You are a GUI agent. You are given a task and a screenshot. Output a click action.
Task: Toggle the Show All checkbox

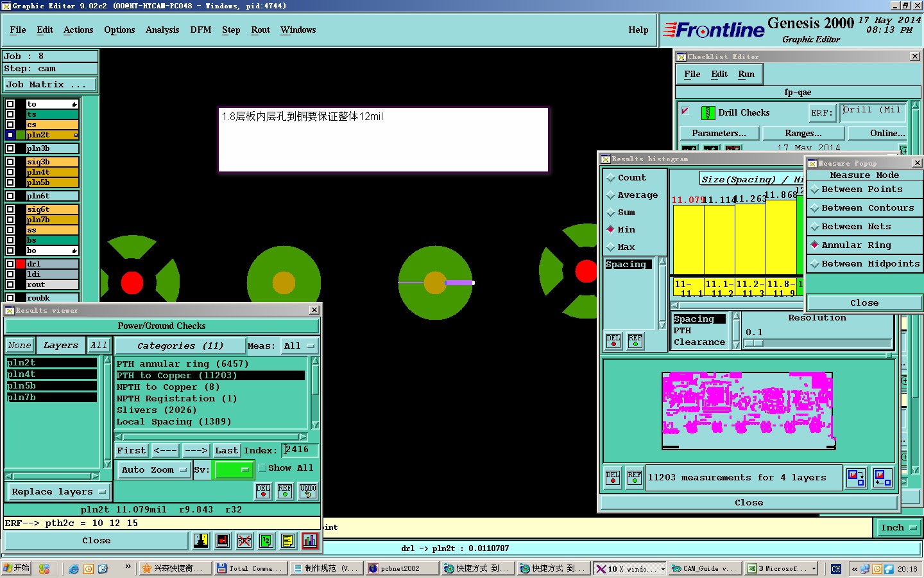coord(262,468)
